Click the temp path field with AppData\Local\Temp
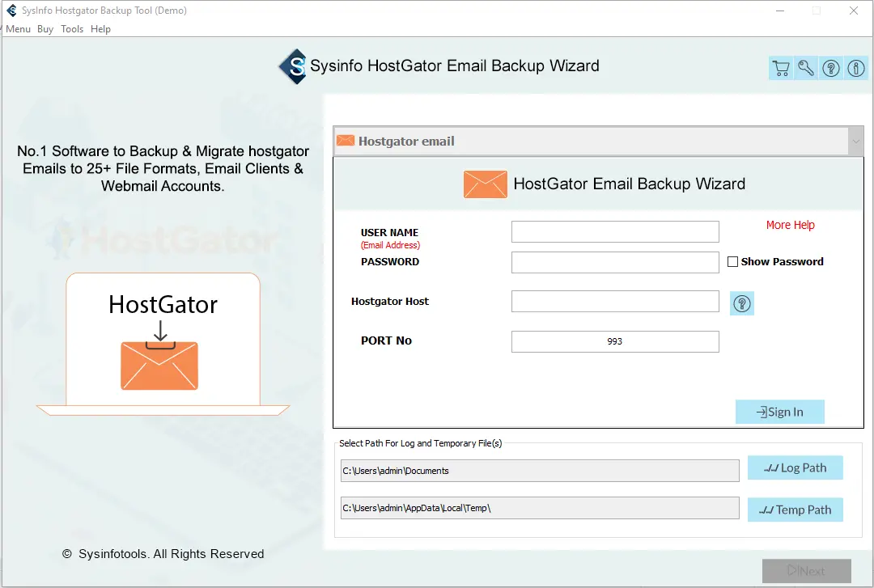Image resolution: width=874 pixels, height=588 pixels. [x=540, y=508]
